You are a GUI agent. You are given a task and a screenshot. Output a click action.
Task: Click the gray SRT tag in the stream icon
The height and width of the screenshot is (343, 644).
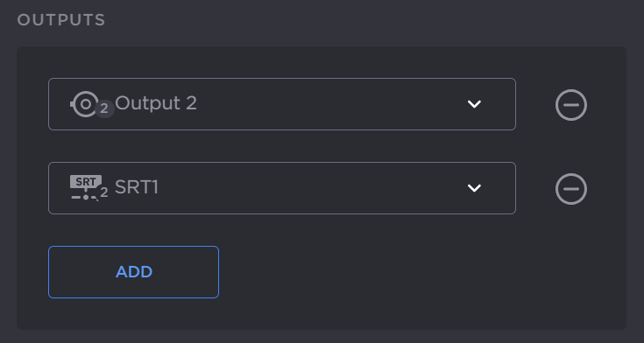pos(86,181)
